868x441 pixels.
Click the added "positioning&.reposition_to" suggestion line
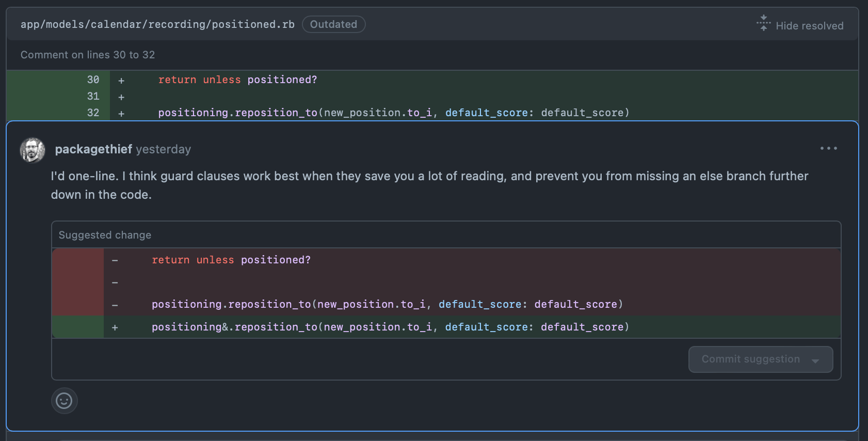(390, 327)
